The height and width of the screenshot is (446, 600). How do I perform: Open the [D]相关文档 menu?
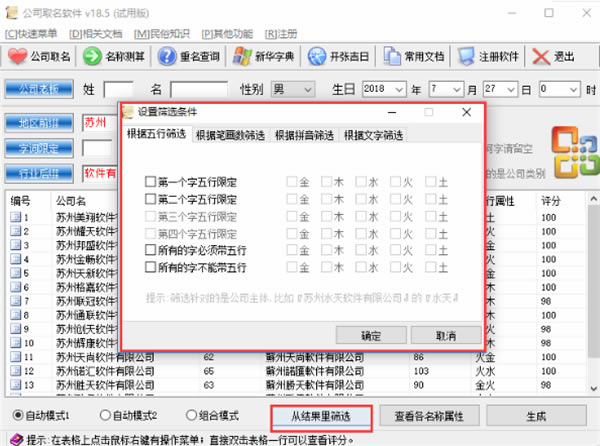pyautogui.click(x=96, y=34)
